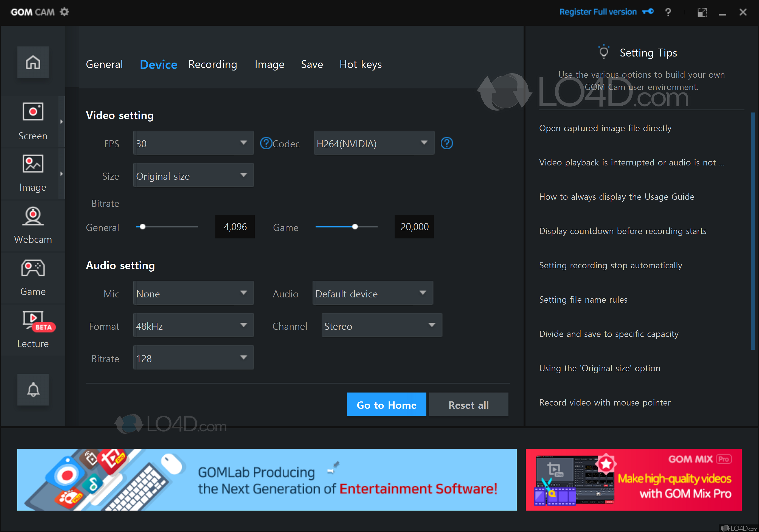Viewport: 759px width, 532px height.
Task: Open the notifications bell icon
Action: pyautogui.click(x=33, y=390)
